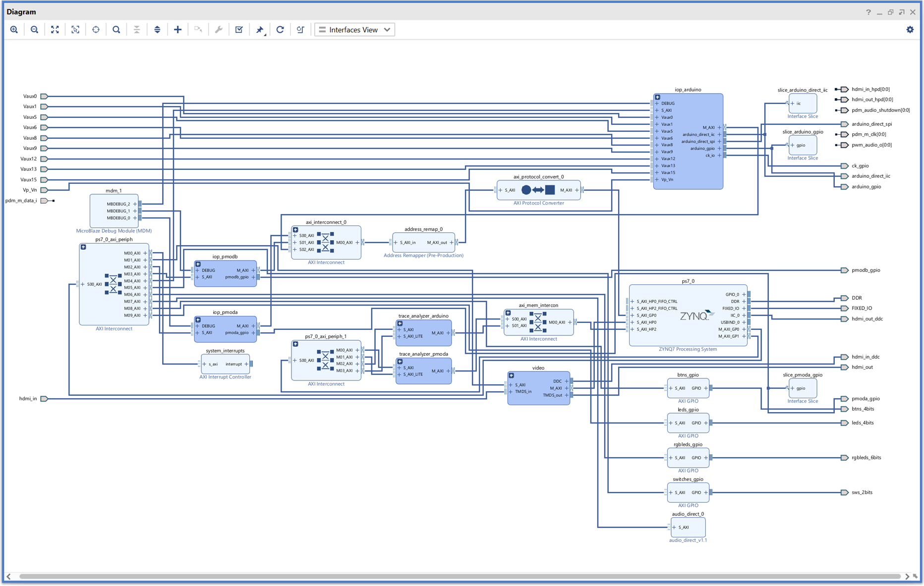
Task: Click the FIXED_IO output port
Action: [845, 308]
